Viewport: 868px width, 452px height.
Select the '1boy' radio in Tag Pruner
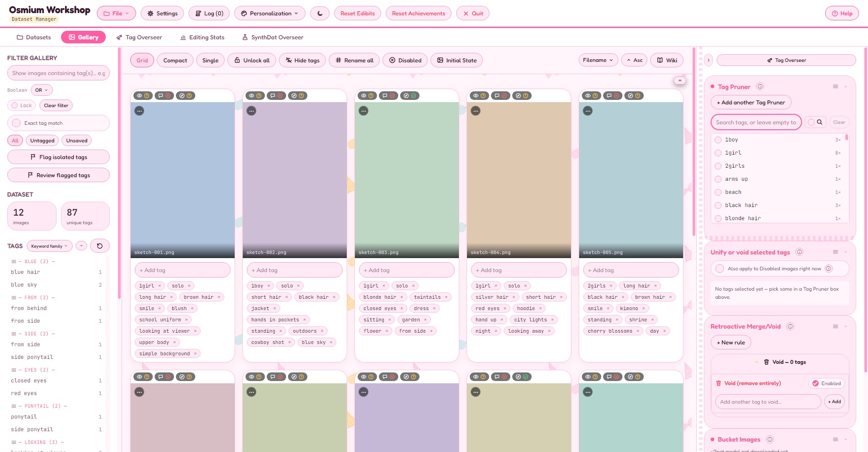click(x=718, y=140)
